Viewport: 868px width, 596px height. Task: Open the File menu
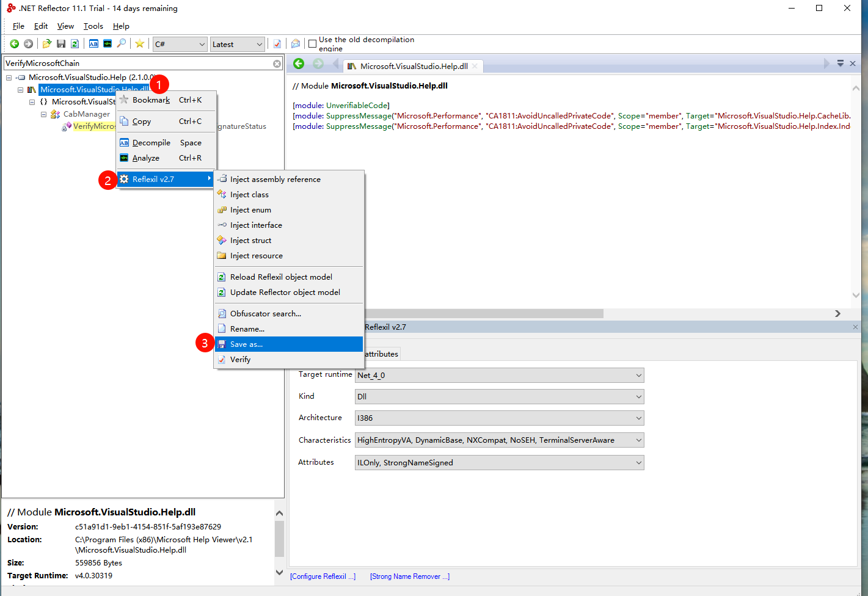tap(18, 26)
